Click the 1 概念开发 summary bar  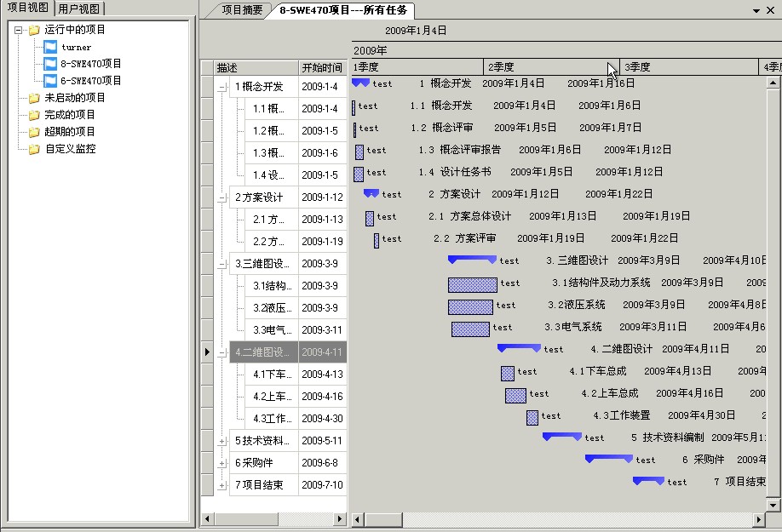pyautogui.click(x=360, y=83)
